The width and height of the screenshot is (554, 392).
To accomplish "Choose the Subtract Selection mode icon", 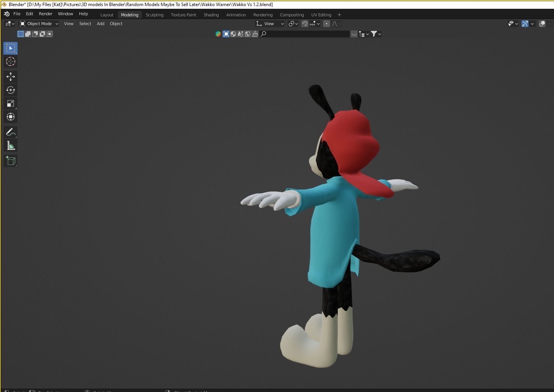I will click(35, 34).
